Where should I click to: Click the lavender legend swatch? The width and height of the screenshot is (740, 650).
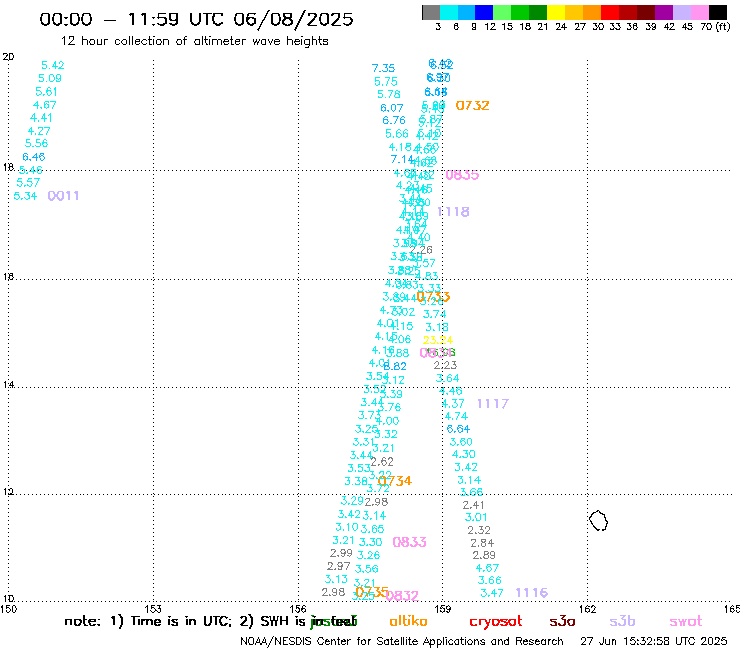[x=681, y=12]
